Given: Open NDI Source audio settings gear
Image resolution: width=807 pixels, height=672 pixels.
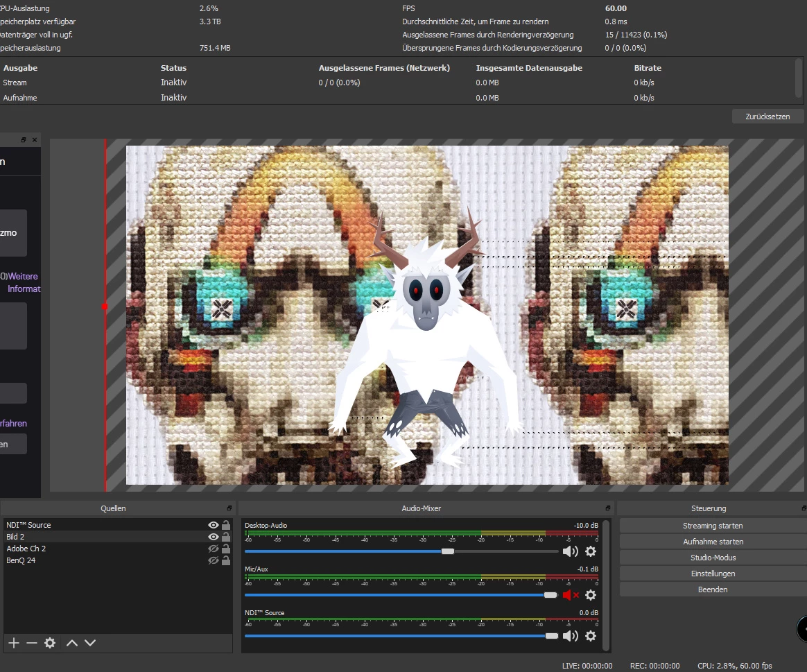Looking at the screenshot, I should click(591, 636).
